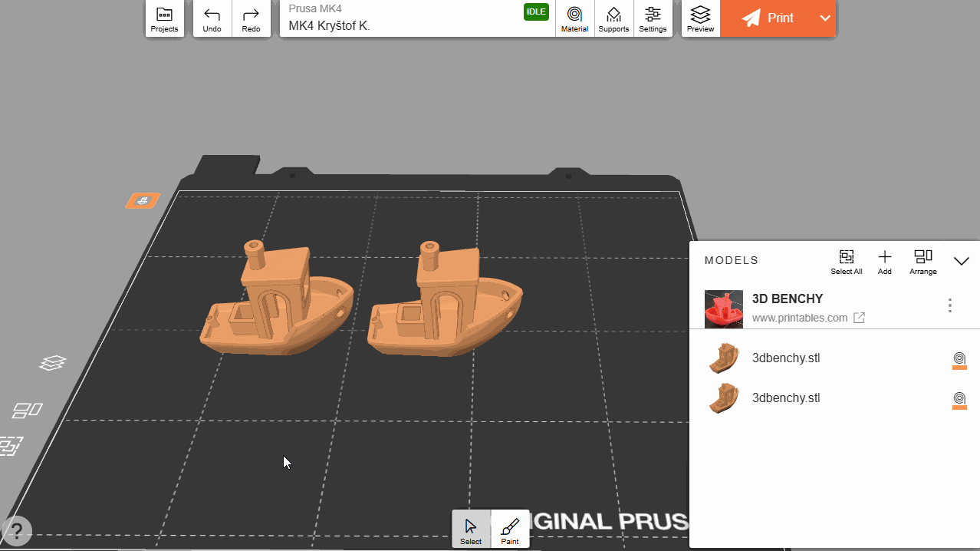
Task: Switch to layer Preview
Action: 700,18
